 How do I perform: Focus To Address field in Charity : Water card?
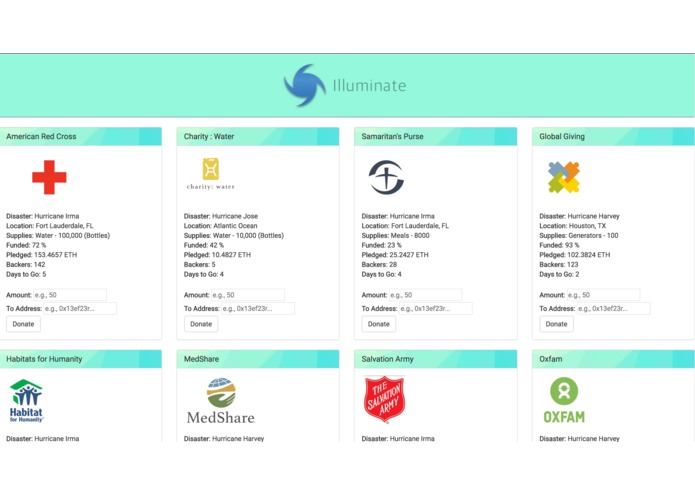click(258, 308)
